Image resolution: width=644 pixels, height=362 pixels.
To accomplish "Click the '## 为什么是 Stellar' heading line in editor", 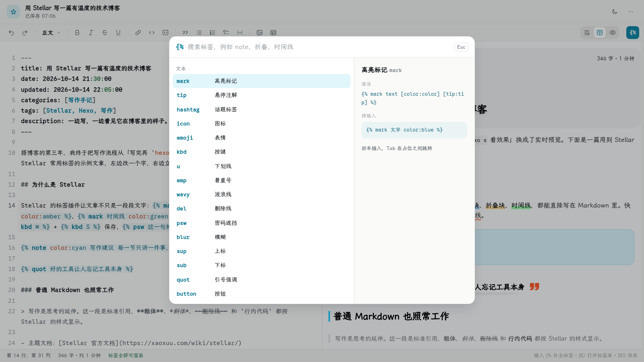I will tap(53, 185).
